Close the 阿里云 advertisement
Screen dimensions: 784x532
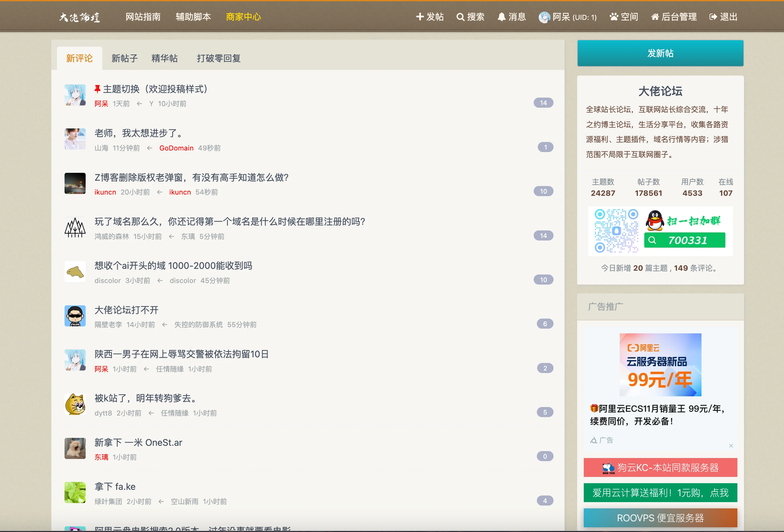(x=731, y=446)
